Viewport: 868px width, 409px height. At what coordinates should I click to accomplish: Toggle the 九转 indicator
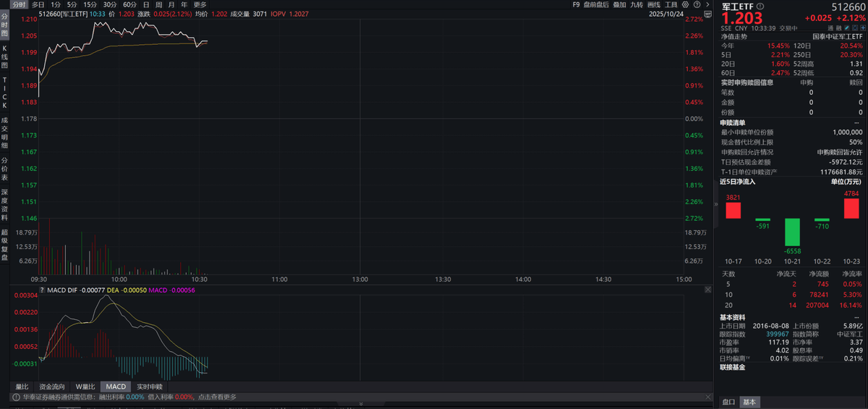click(637, 4)
